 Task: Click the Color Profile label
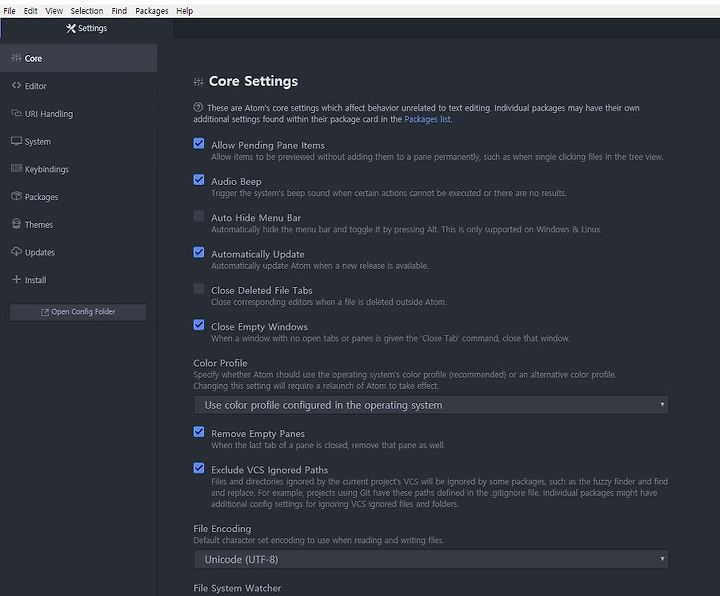(220, 363)
